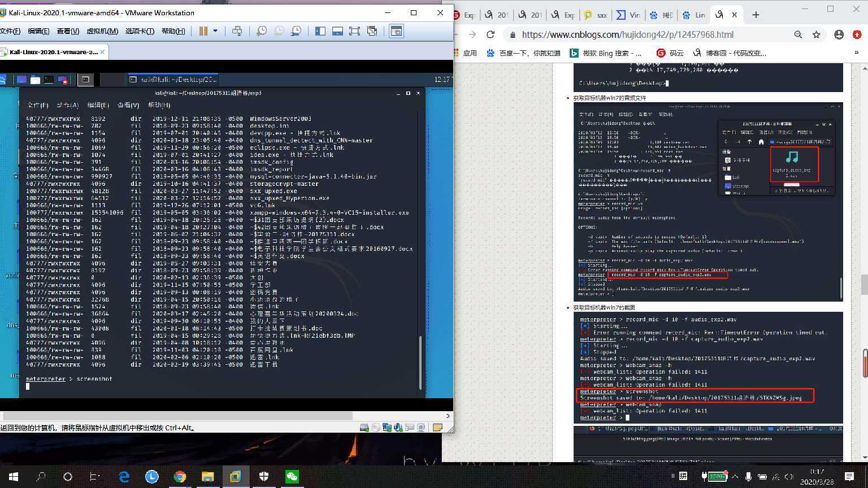868x488 pixels.
Task: Close the Kali-Linux-2020.1 VM tab
Action: click(x=103, y=52)
